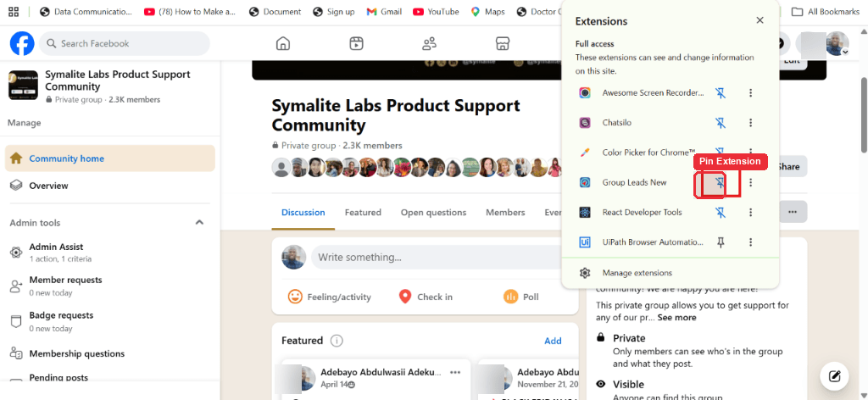Open the account profile menu arrow
868x400 pixels.
pos(845,52)
